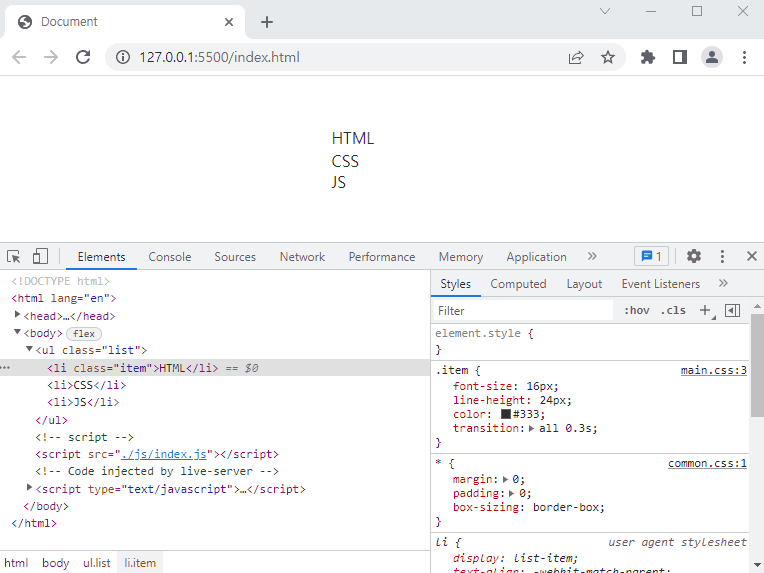The width and height of the screenshot is (764, 573).
Task: Open Chrome's three-dot menu
Action: 744,57
